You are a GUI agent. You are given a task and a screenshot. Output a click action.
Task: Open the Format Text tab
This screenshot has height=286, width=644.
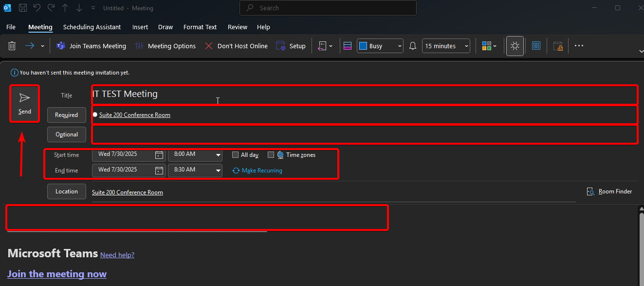(x=200, y=27)
